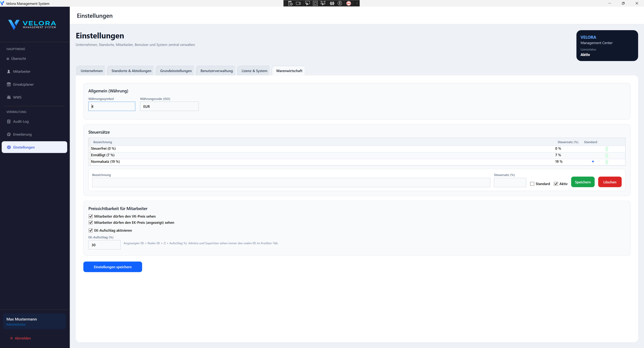Open the WWS sidebar icon
Screen dimensions: 644x348
(x=9, y=97)
